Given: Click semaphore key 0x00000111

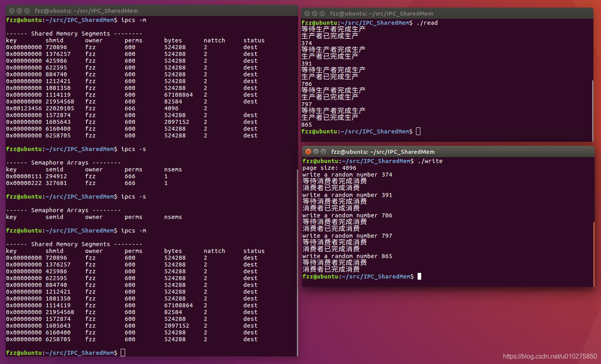Looking at the screenshot, I should (x=24, y=176).
